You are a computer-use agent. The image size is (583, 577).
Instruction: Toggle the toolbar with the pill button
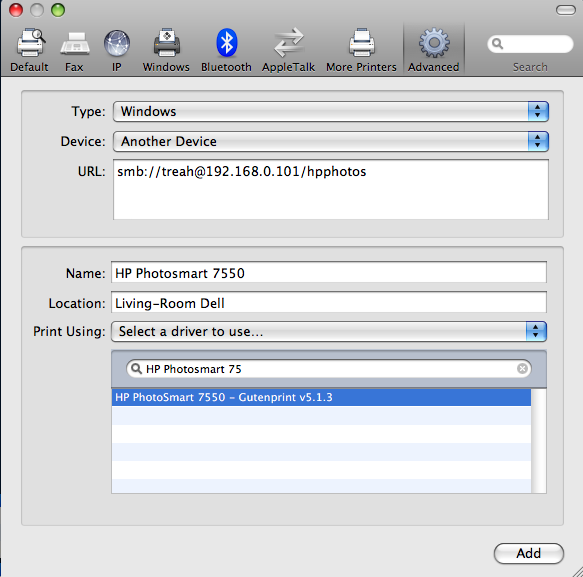[x=566, y=10]
